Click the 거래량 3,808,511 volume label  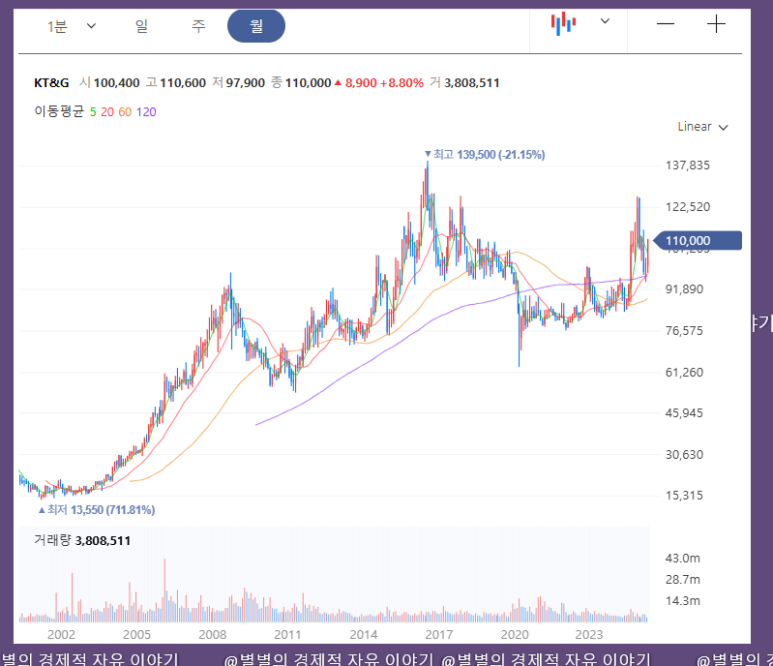click(82, 540)
